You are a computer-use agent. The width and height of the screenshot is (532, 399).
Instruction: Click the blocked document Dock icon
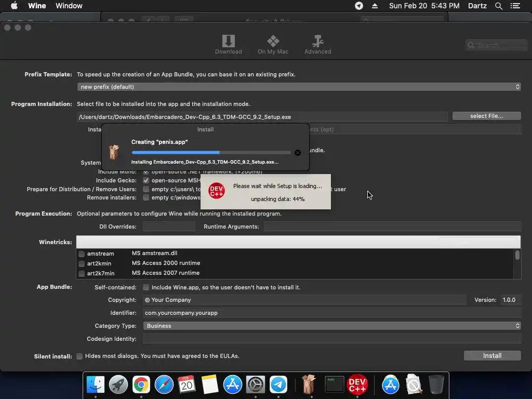(413, 384)
